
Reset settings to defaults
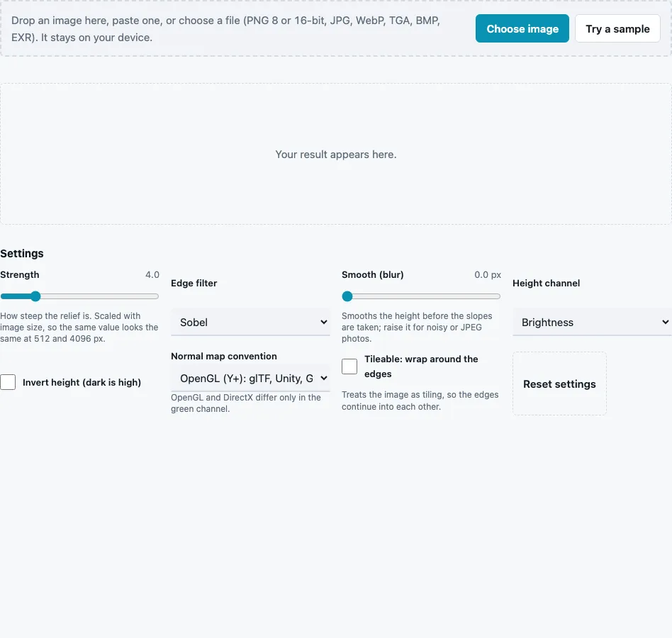point(559,384)
